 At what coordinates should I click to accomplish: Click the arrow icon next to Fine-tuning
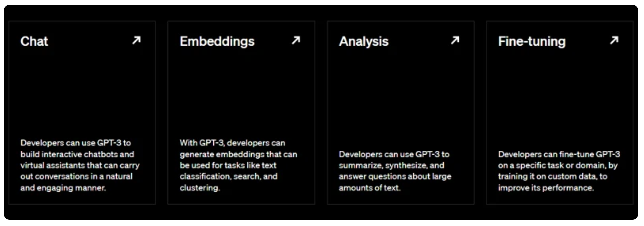tap(614, 41)
